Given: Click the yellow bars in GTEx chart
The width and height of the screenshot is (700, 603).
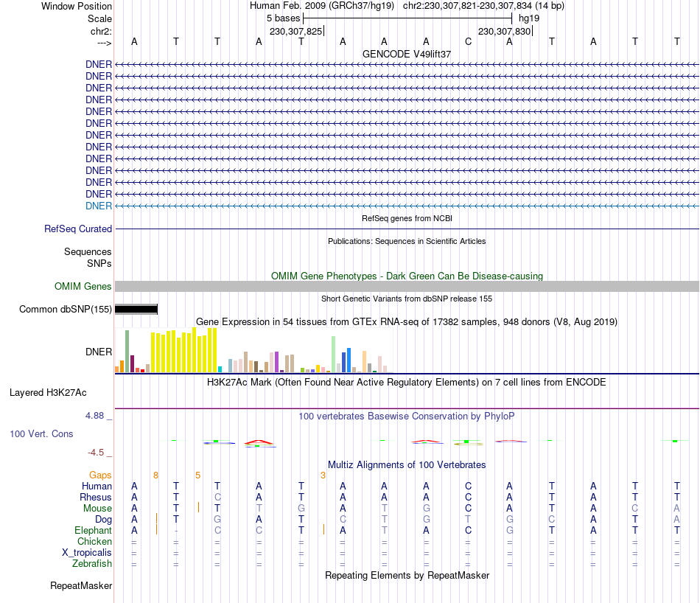Looking at the screenshot, I should (x=184, y=351).
